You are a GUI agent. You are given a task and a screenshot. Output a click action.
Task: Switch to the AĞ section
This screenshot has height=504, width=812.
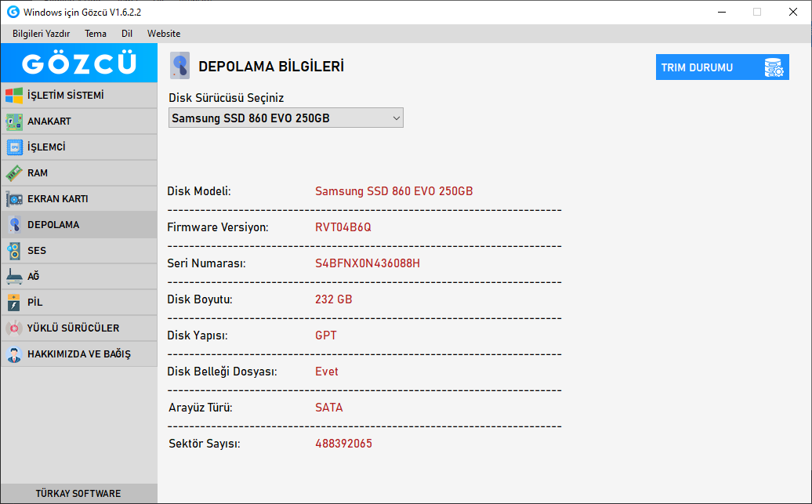(79, 277)
